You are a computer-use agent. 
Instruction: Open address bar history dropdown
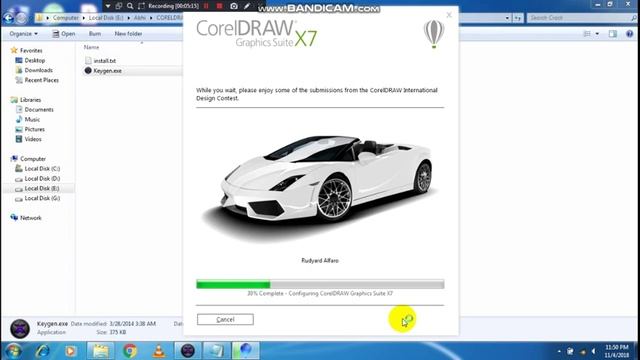pos(507,18)
